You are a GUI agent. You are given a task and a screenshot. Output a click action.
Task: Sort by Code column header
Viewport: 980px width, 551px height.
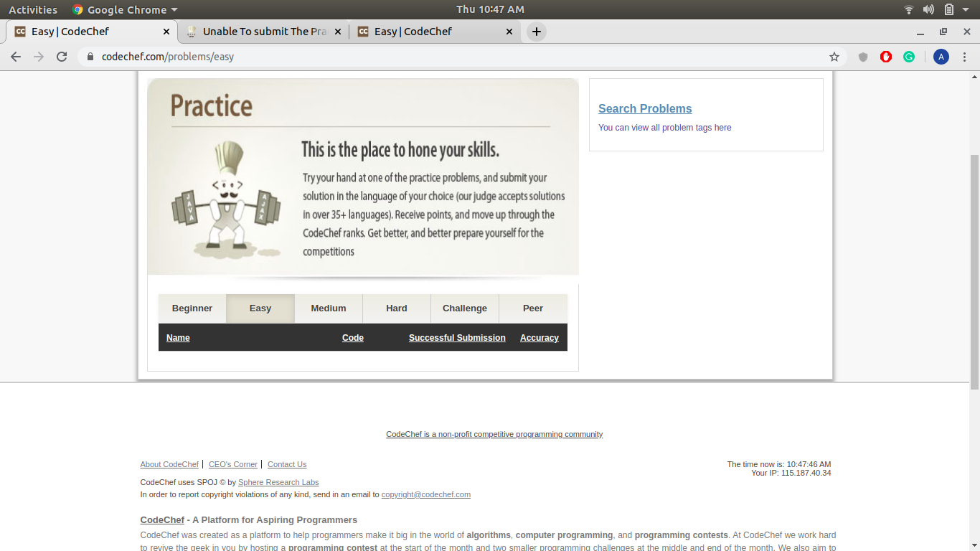tap(353, 338)
